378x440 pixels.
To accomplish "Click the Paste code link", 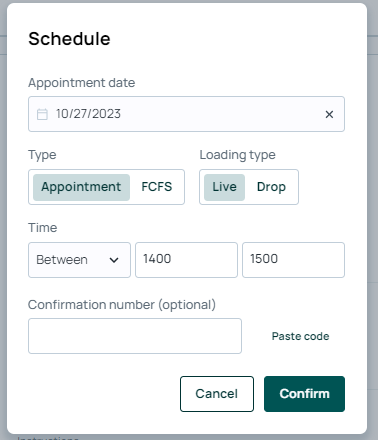I will (x=300, y=336).
